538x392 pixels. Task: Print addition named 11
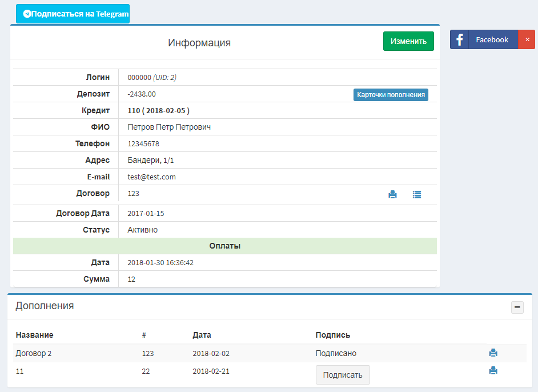click(x=493, y=371)
